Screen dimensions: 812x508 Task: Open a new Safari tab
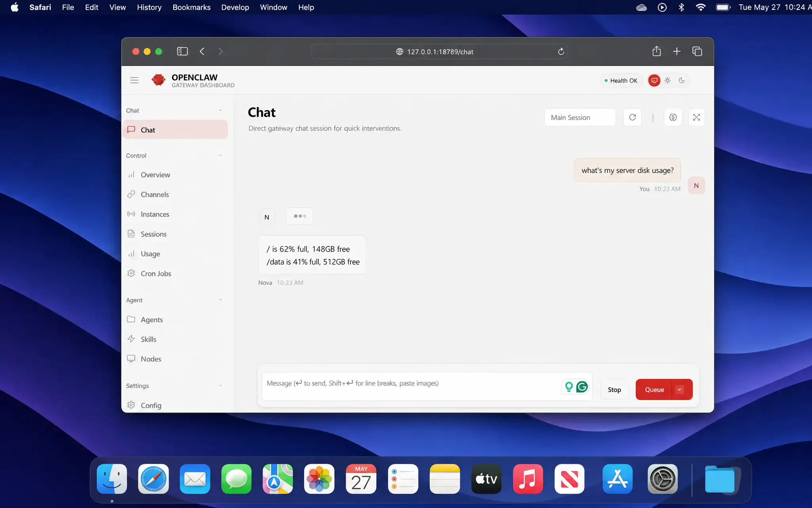677,51
